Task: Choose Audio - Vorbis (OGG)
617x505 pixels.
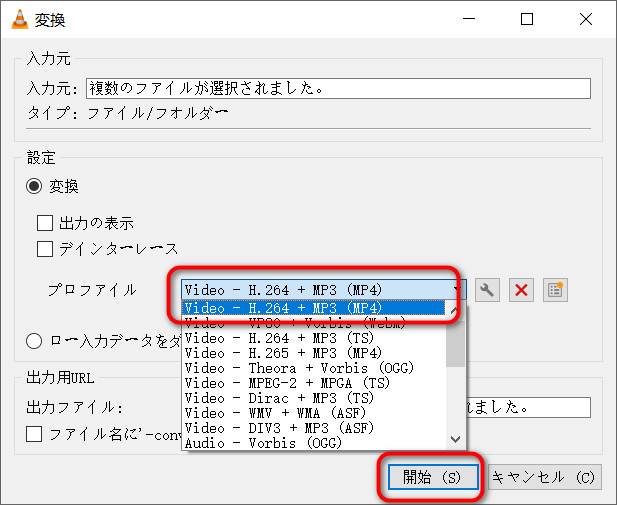Action: pos(314,443)
